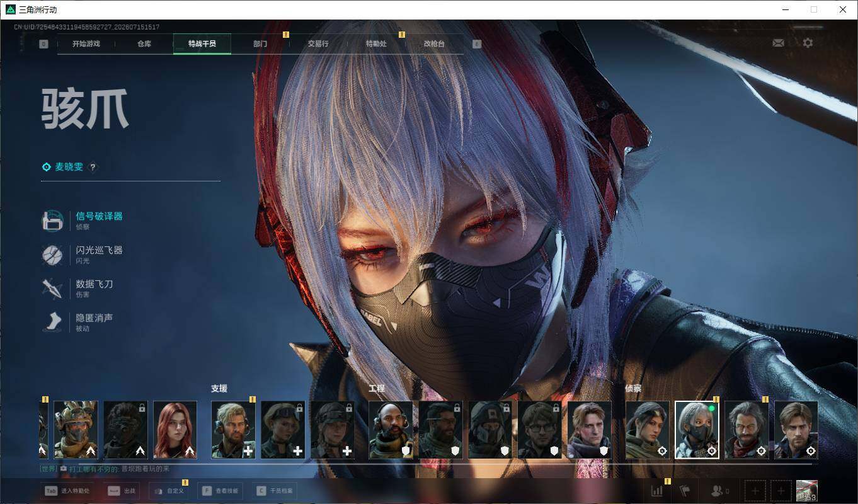Click the player avatar in bottom corner
Image resolution: width=858 pixels, height=504 pixels.
point(807,491)
